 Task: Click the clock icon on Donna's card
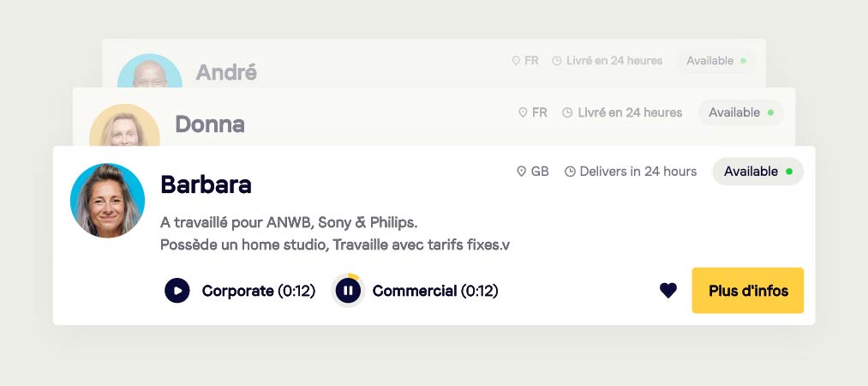(566, 112)
